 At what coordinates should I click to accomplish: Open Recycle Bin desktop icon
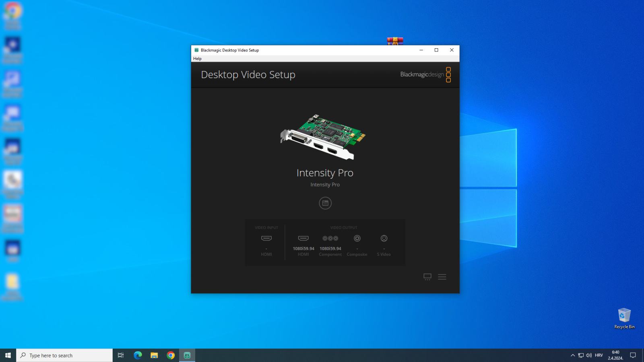(624, 319)
